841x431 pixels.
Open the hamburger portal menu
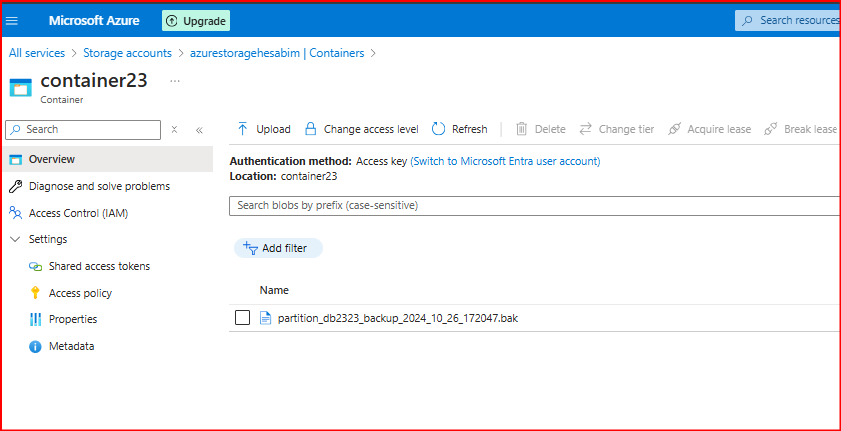pos(13,20)
